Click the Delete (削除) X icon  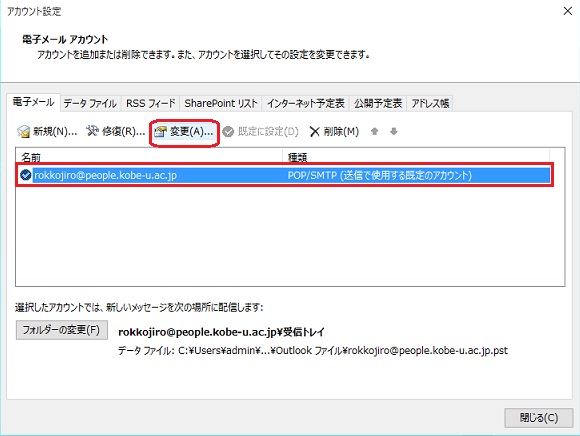click(x=314, y=132)
